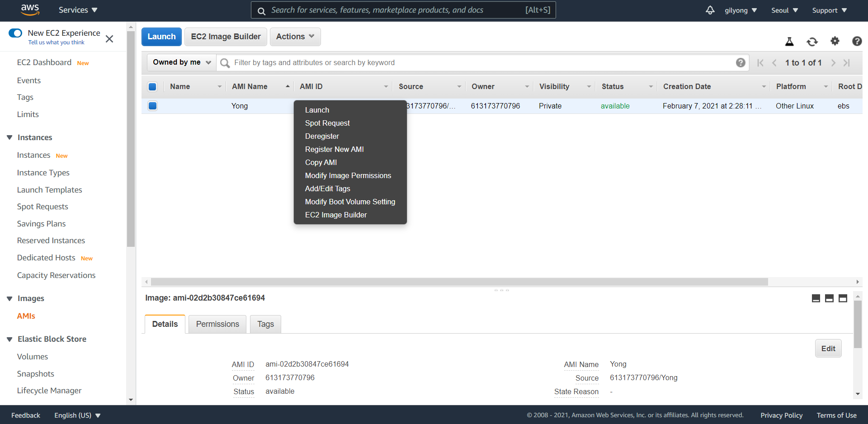Focus the AWS global search field
The height and width of the screenshot is (424, 868).
(x=403, y=10)
